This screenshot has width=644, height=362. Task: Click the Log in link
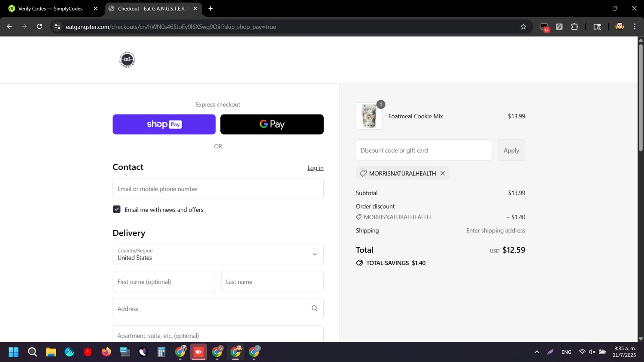click(x=316, y=168)
